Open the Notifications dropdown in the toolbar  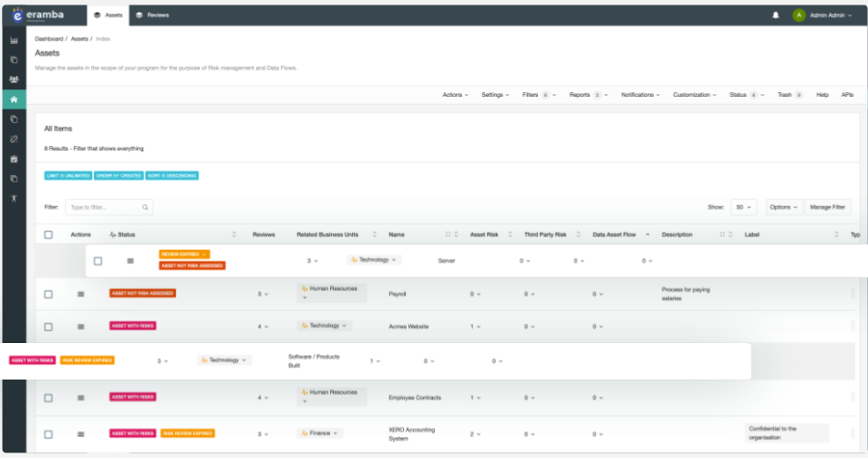[640, 95]
